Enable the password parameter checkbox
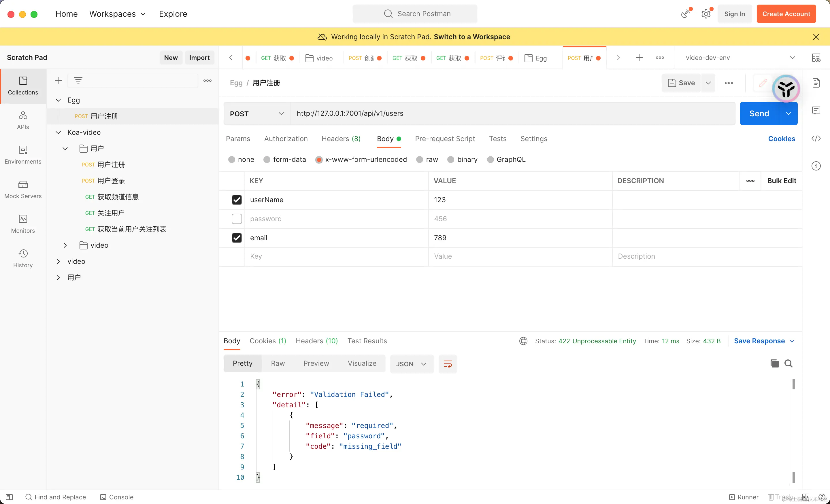Viewport: 830px width, 504px height. tap(237, 219)
